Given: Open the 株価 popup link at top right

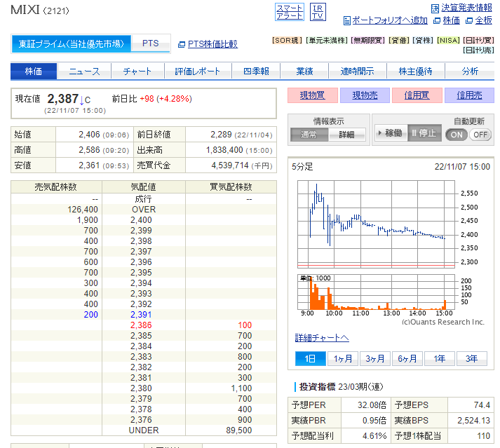Looking at the screenshot, I should [451, 20].
